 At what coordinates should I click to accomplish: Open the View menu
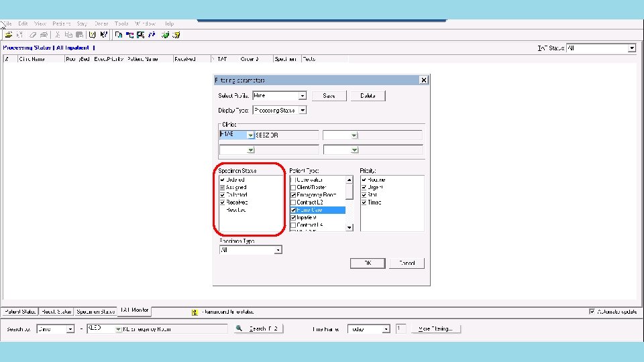click(40, 23)
